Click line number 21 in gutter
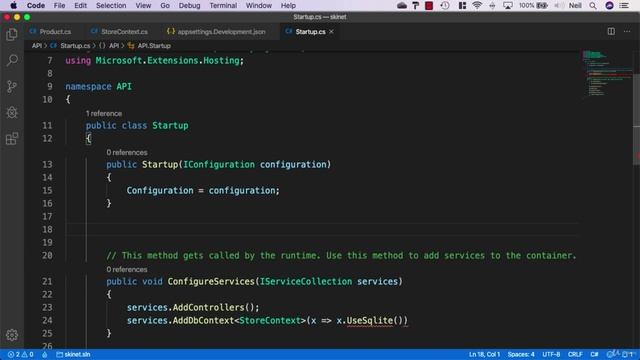Screen dimensions: 640x360 coord(47,281)
